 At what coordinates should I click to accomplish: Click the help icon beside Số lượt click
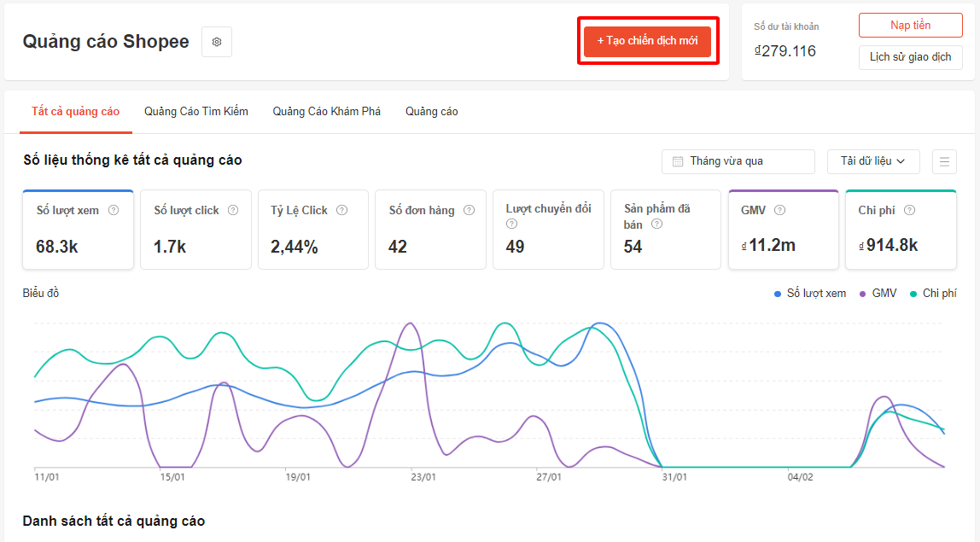point(233,210)
